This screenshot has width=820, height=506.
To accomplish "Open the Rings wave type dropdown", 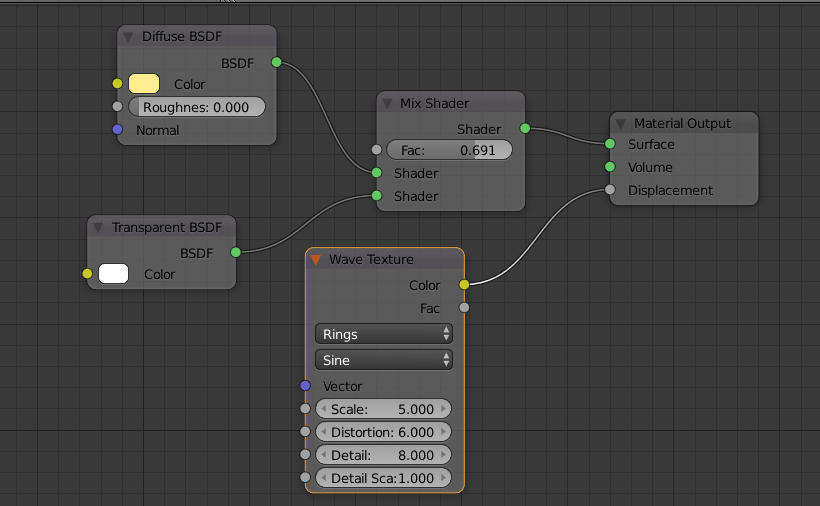I will (x=384, y=334).
